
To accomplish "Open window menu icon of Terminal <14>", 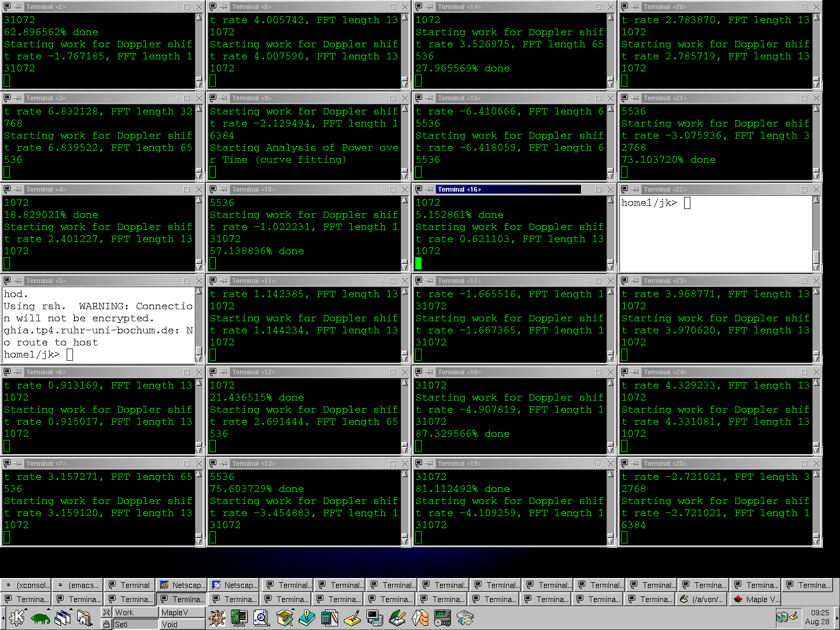I will (x=418, y=7).
